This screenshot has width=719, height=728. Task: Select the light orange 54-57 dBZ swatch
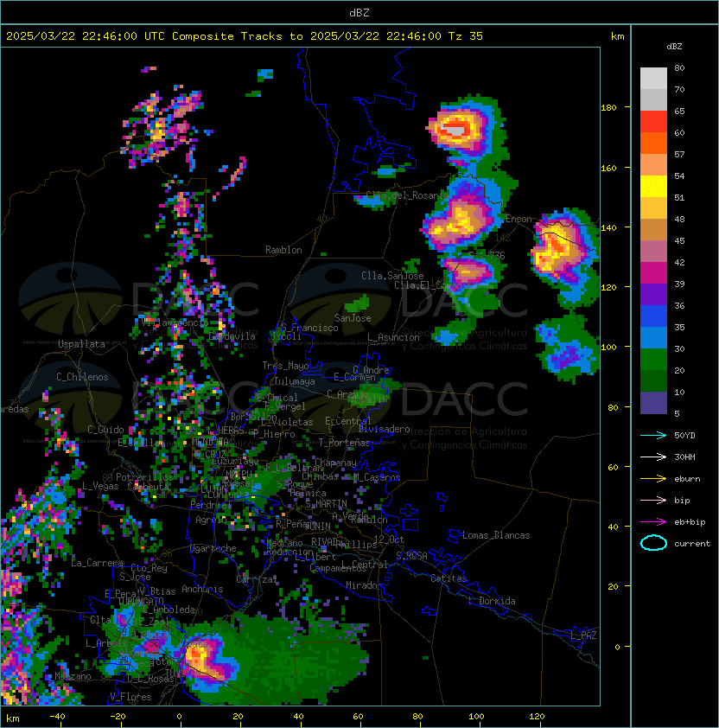click(x=653, y=165)
